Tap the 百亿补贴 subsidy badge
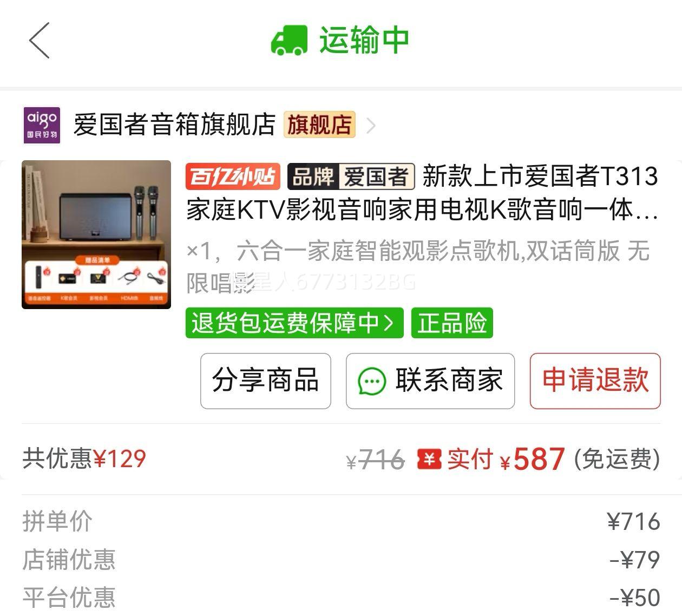Image resolution: width=682 pixels, height=616 pixels. [x=233, y=176]
